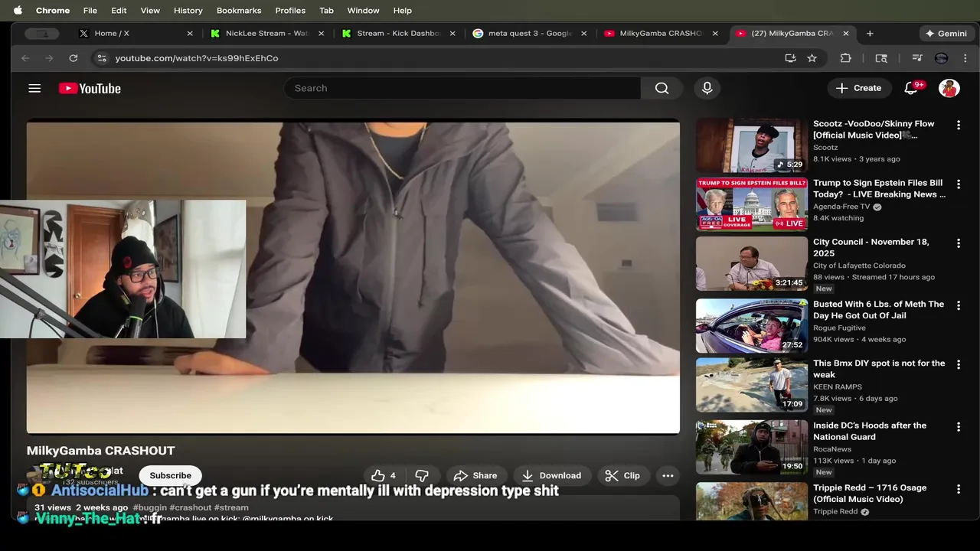Click install/cast icon in address bar
Image resolution: width=980 pixels, height=551 pixels.
coord(790,58)
